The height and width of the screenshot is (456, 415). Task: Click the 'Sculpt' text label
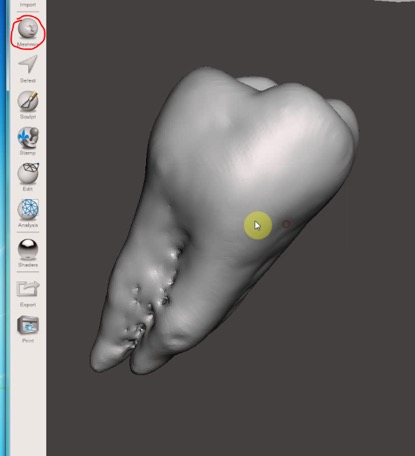pos(28,117)
